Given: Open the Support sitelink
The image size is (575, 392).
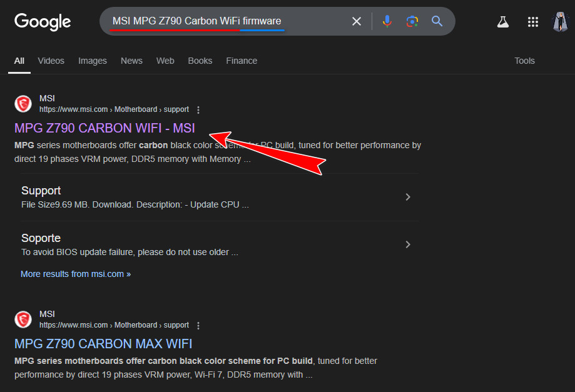Looking at the screenshot, I should 41,191.
